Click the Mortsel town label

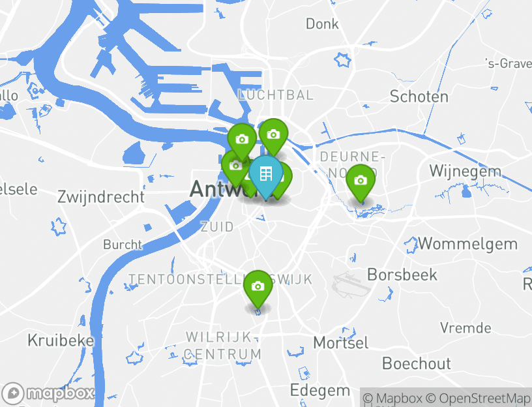click(340, 343)
